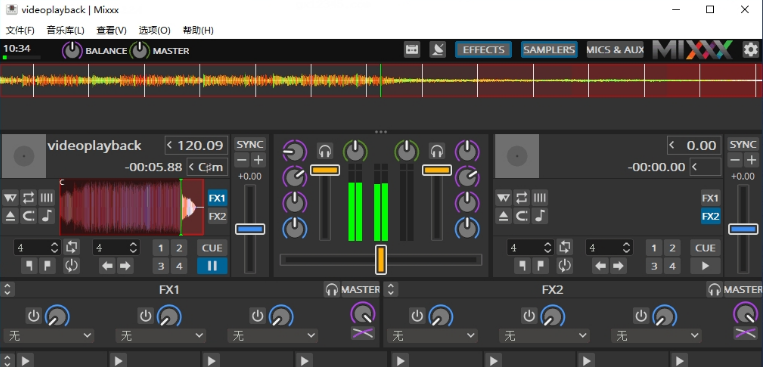Open first effect dropdown in FX2
This screenshot has height=367, width=764.
[x=432, y=336]
